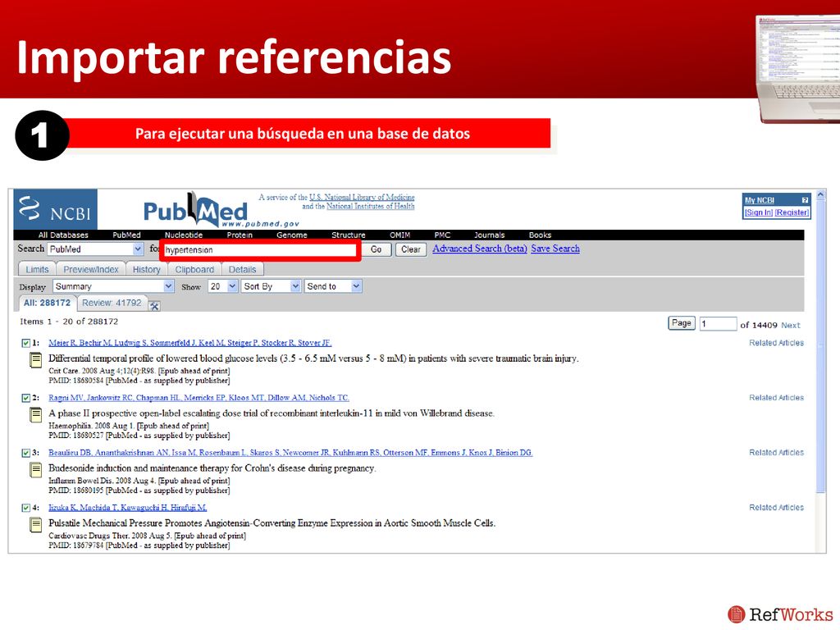Click the scrollbar up arrow
The image size is (840, 630).
[821, 194]
